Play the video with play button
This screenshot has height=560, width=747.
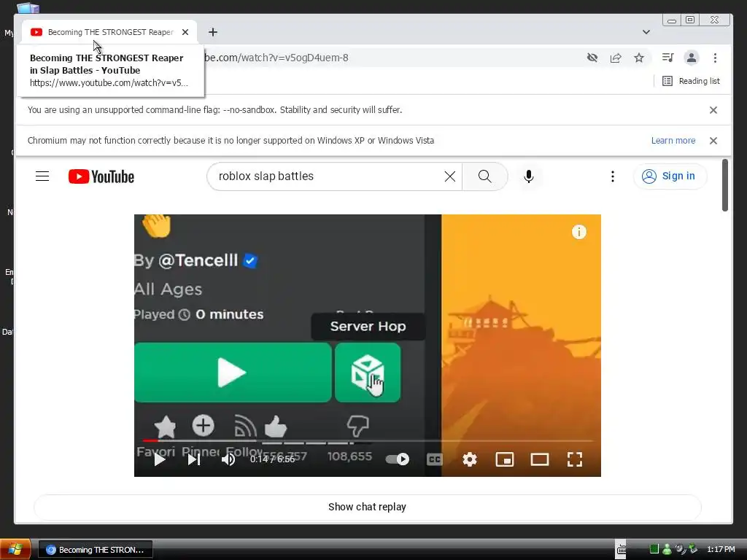coord(160,459)
